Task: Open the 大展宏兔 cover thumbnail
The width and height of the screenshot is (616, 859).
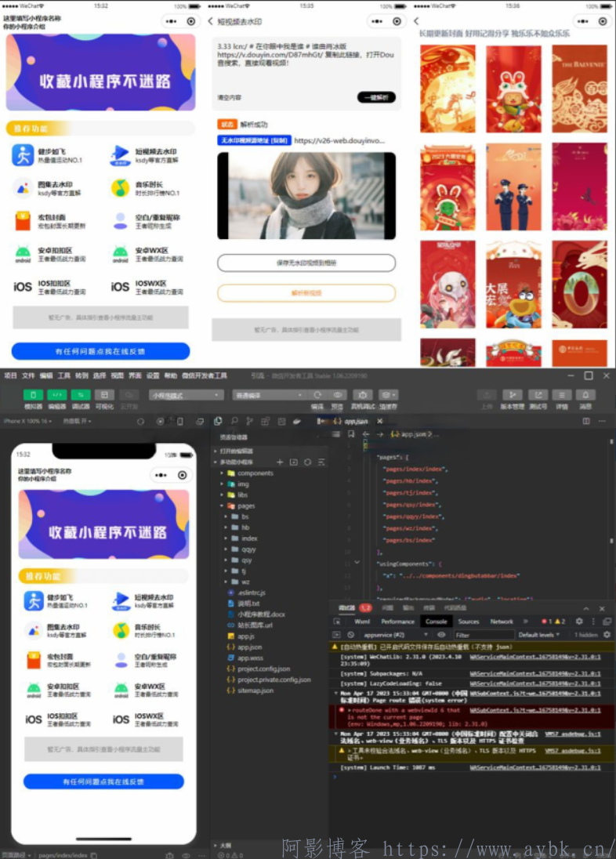Action: click(513, 285)
